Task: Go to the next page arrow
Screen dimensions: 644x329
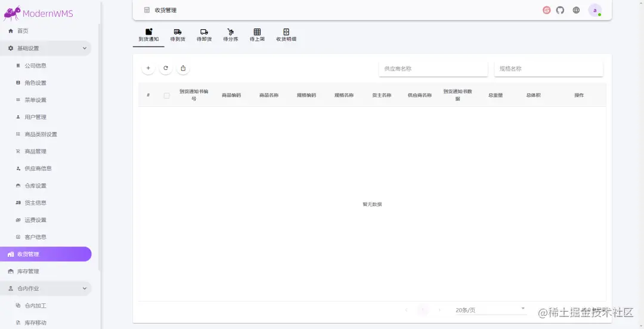Action: click(x=439, y=310)
